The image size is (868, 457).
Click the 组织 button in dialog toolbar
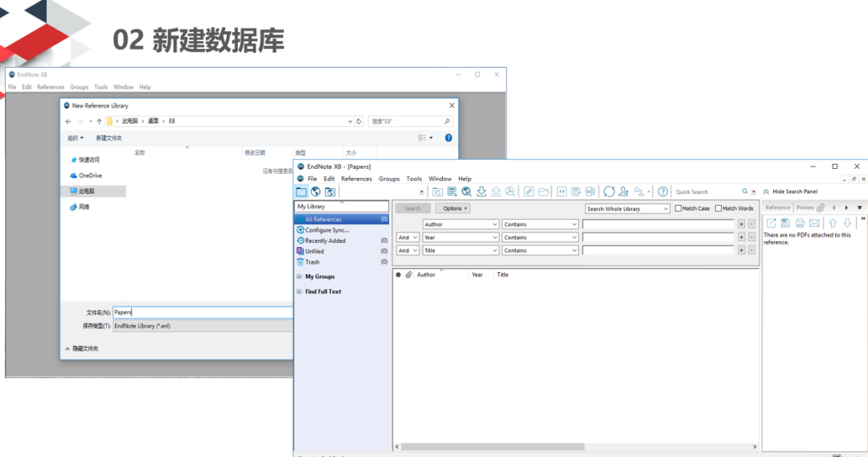click(76, 138)
